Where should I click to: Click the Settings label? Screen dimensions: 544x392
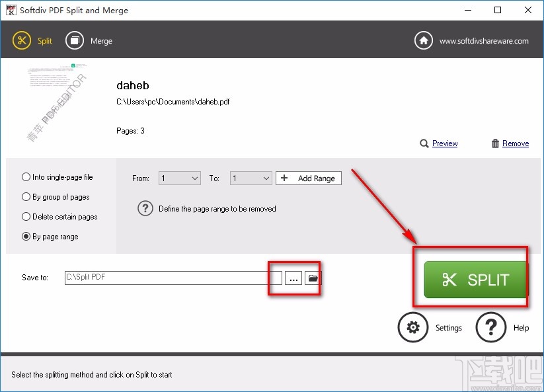coord(449,328)
